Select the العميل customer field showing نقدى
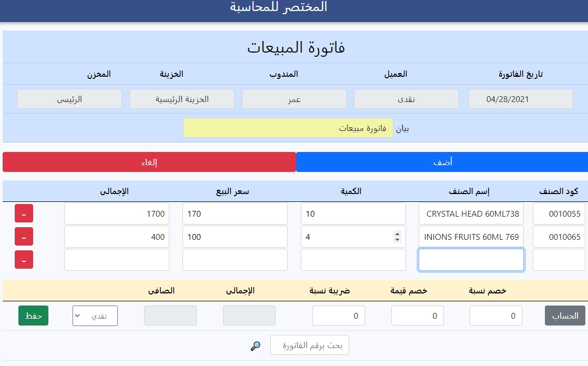This screenshot has width=588, height=366. point(406,99)
